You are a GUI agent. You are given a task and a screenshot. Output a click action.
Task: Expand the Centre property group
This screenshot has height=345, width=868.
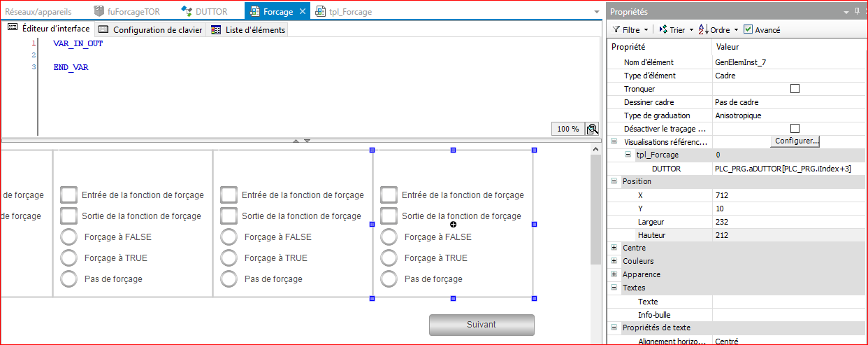(614, 248)
